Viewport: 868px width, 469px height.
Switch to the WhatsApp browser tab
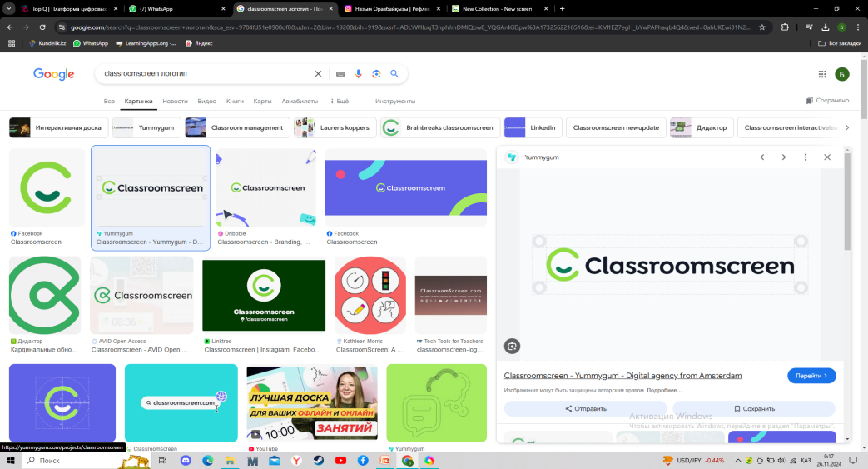pos(176,9)
